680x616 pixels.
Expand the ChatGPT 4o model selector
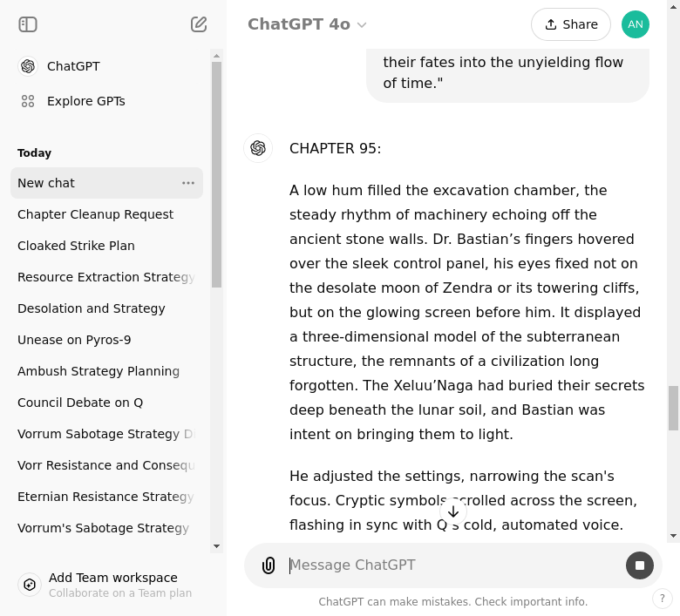tap(307, 24)
